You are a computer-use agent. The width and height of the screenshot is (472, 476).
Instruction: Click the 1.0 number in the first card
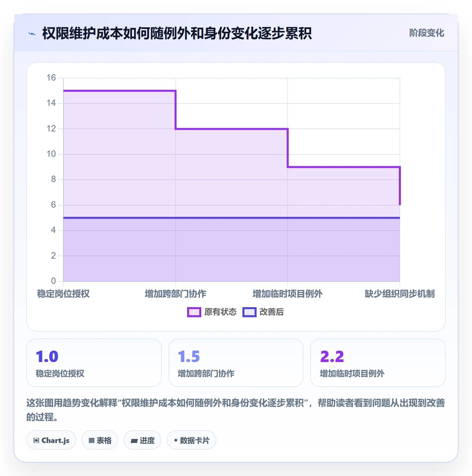[47, 357]
